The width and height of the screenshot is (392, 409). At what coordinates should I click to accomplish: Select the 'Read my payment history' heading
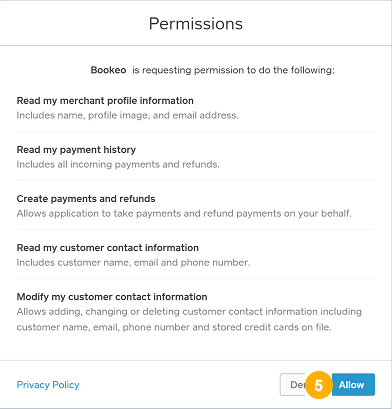[76, 150]
